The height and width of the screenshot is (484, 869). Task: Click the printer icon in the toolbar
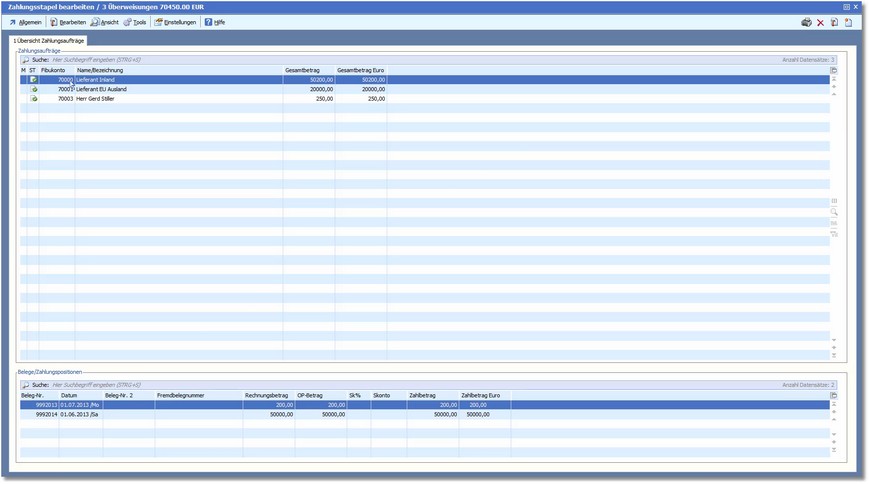coord(806,22)
